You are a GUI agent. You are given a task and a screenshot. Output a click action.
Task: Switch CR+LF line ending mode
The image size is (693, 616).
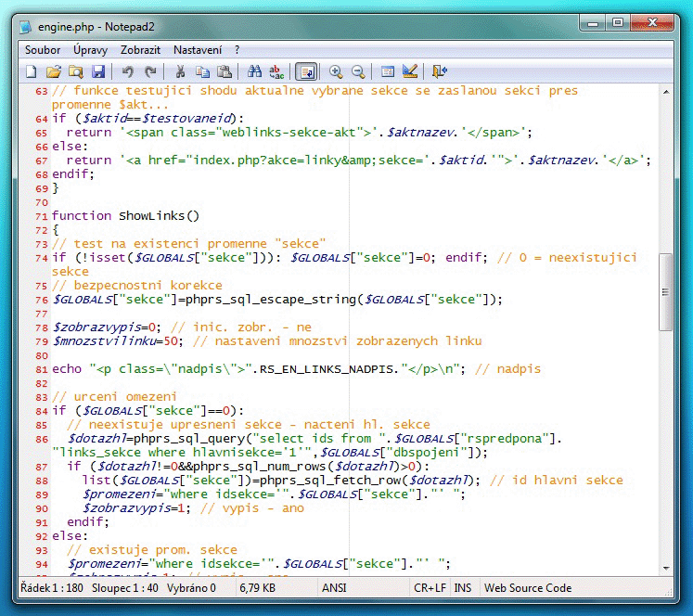click(x=430, y=588)
